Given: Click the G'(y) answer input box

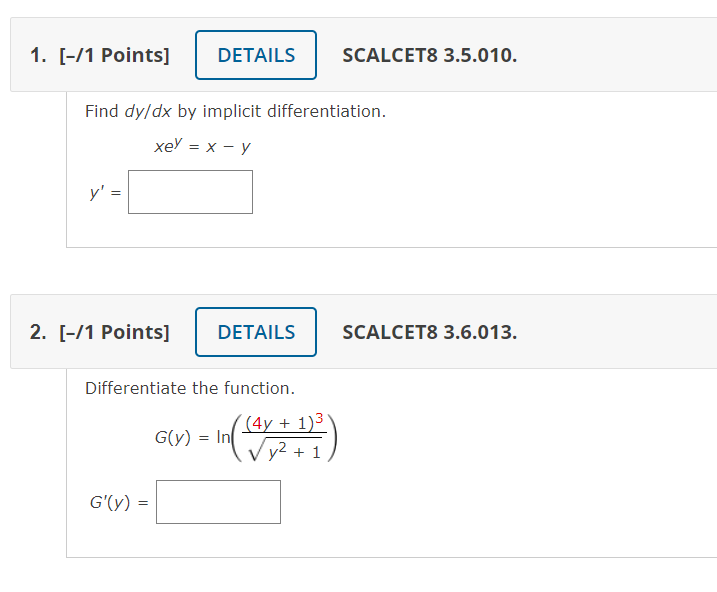Looking at the screenshot, I should click(x=218, y=502).
